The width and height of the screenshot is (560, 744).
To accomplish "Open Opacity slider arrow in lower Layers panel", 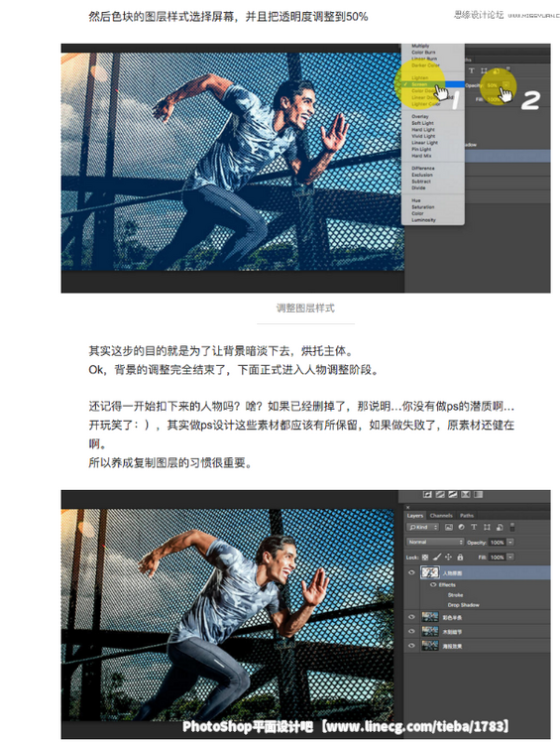I will pos(510,542).
